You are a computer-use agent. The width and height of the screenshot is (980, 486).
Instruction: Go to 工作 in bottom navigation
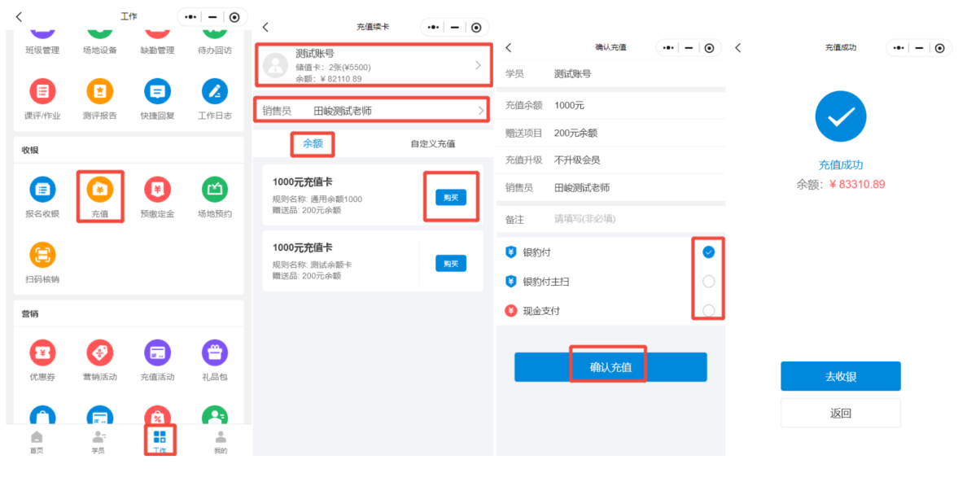point(160,442)
